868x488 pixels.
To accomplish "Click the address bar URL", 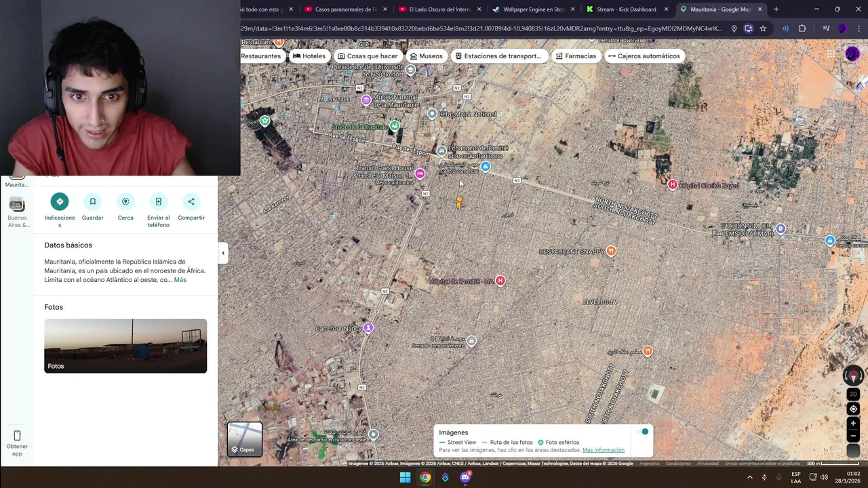I will [x=481, y=28].
